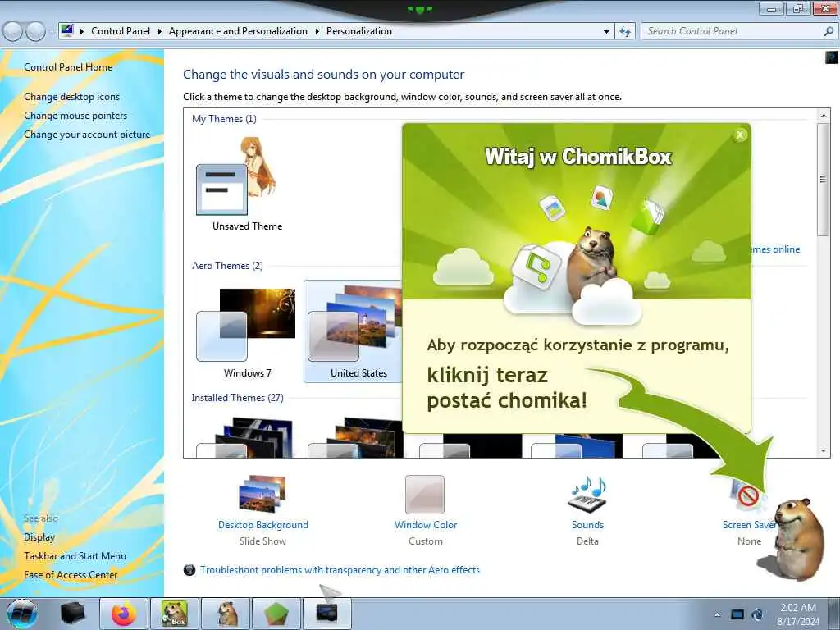Screen dimensions: 840x630
Task: Open Troubleshoot transparency and Aero effects link
Action: coord(340,570)
